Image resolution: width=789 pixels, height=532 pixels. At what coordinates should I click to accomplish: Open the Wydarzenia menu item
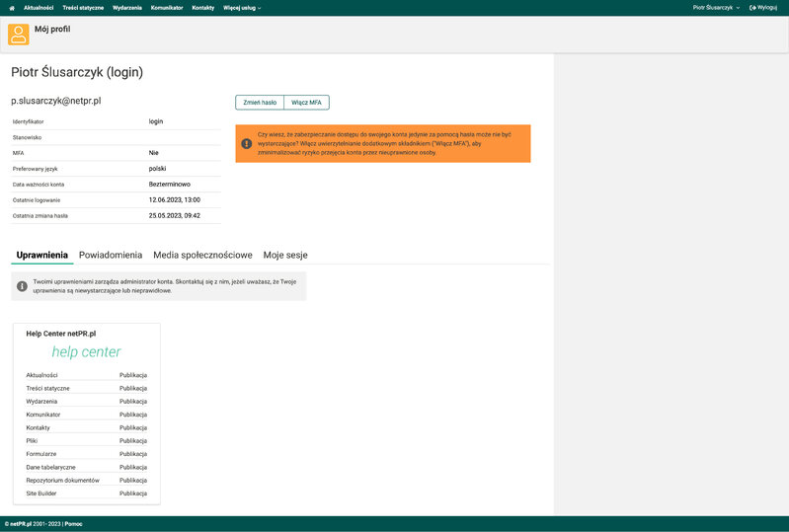[127, 8]
